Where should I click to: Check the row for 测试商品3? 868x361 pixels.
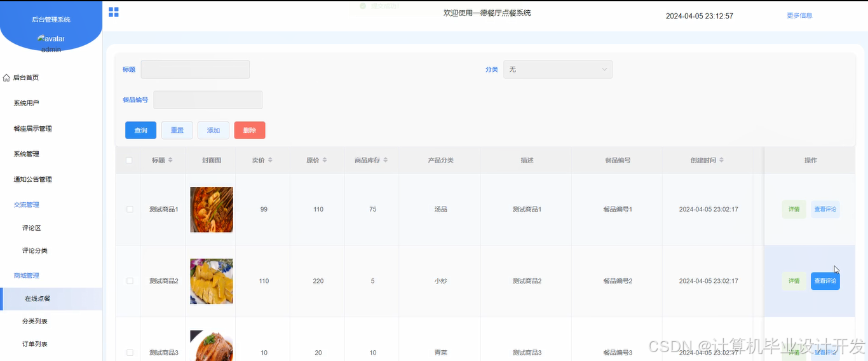click(130, 352)
